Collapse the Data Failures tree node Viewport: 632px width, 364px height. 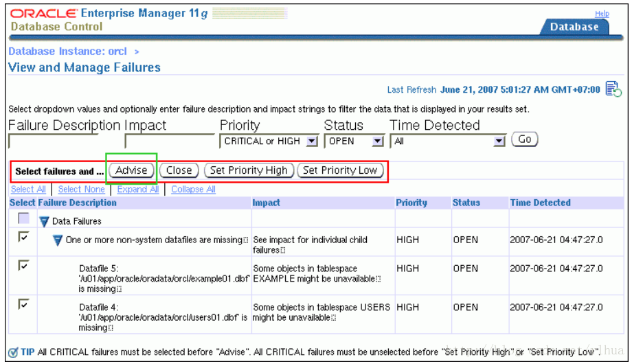pos(44,221)
